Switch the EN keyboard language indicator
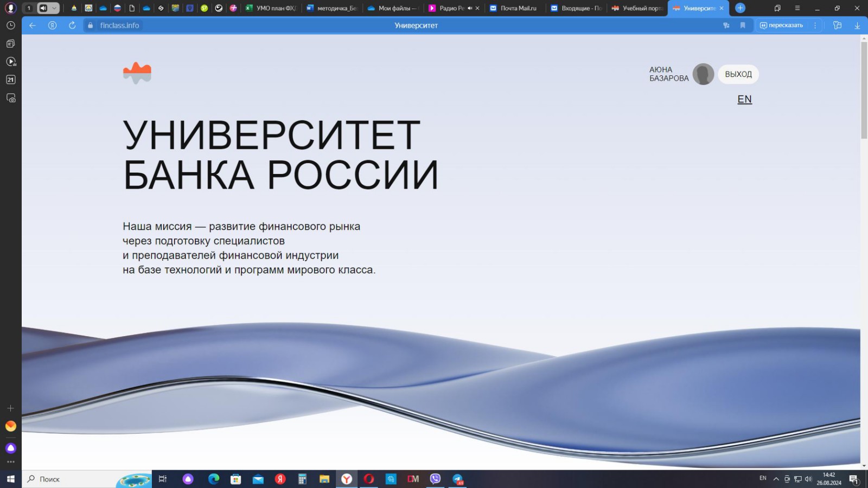This screenshot has width=868, height=488. pos(763,478)
